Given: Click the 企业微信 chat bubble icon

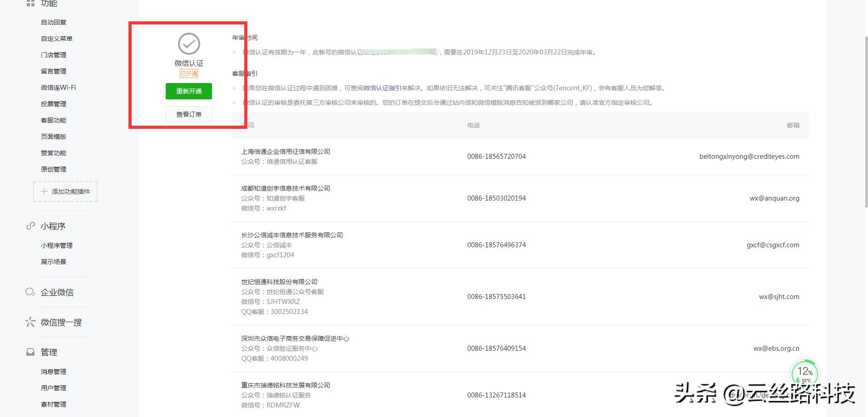Looking at the screenshot, I should (30, 292).
